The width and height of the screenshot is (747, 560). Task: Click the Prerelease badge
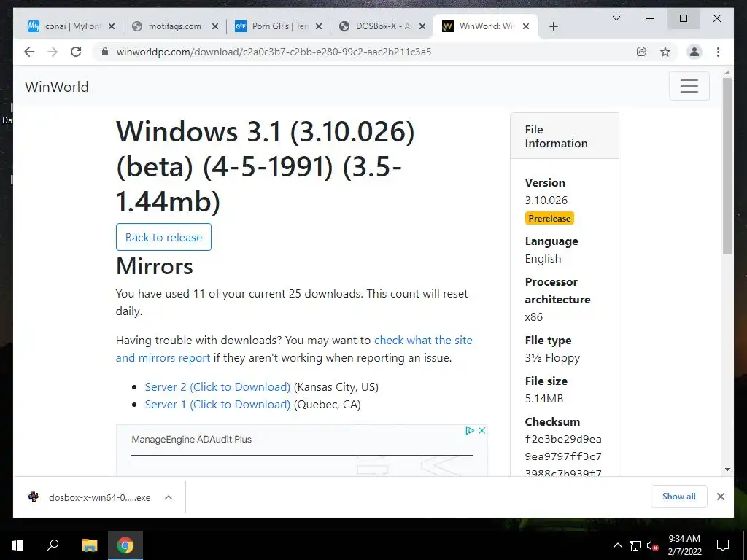click(549, 218)
